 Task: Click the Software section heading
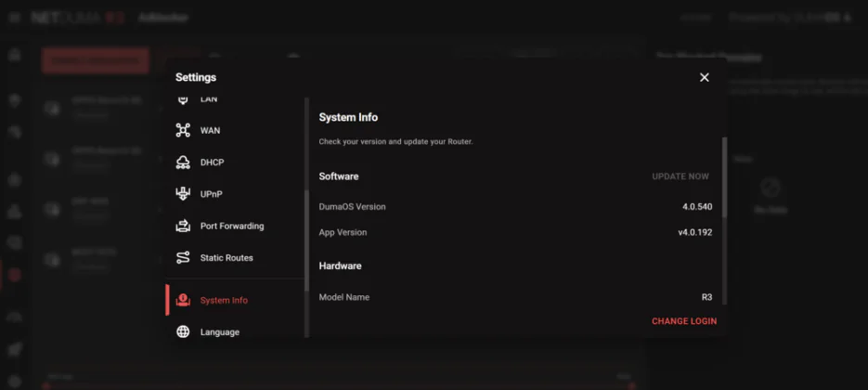click(x=339, y=176)
